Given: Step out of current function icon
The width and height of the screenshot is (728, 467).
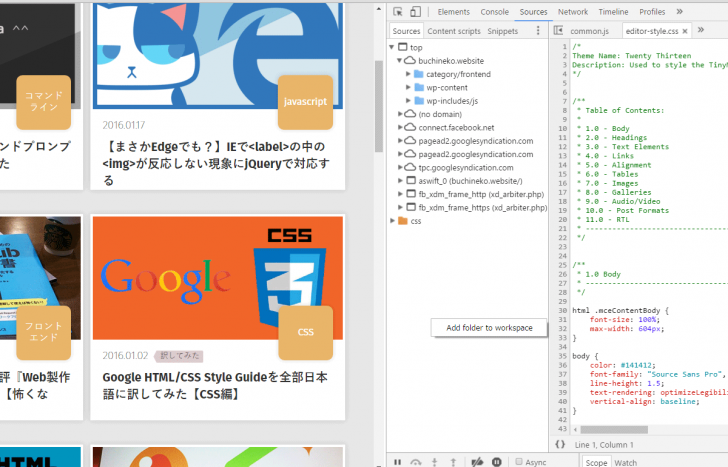Looking at the screenshot, I should click(x=453, y=462).
